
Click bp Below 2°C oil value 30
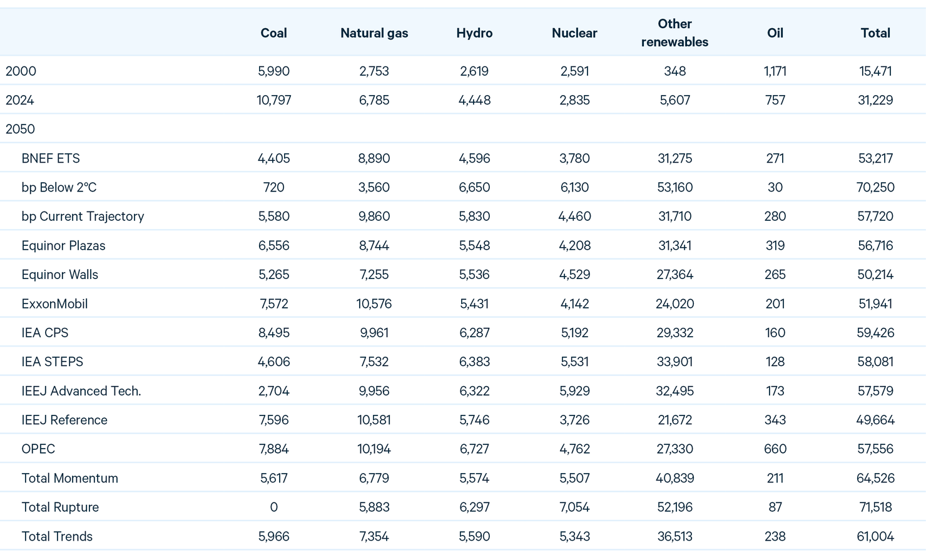[775, 187]
